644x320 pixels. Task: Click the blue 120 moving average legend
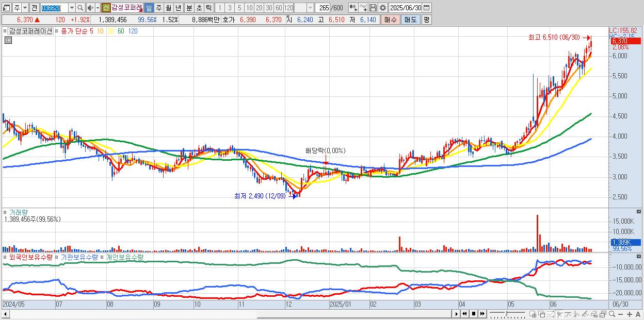tap(133, 31)
